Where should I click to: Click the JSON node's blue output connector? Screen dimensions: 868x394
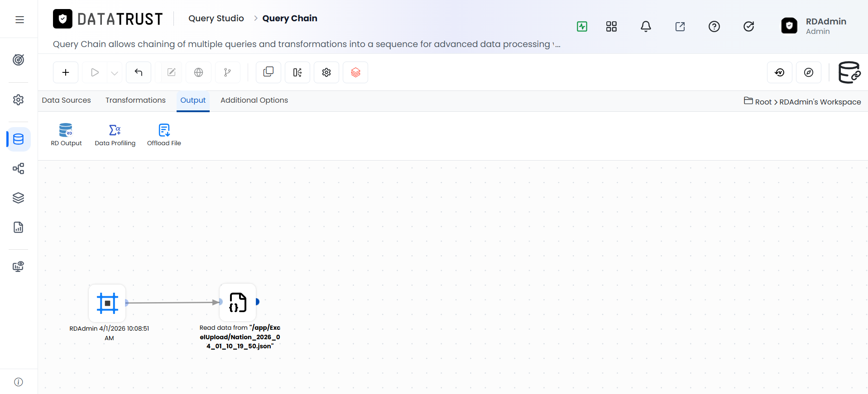pyautogui.click(x=257, y=302)
